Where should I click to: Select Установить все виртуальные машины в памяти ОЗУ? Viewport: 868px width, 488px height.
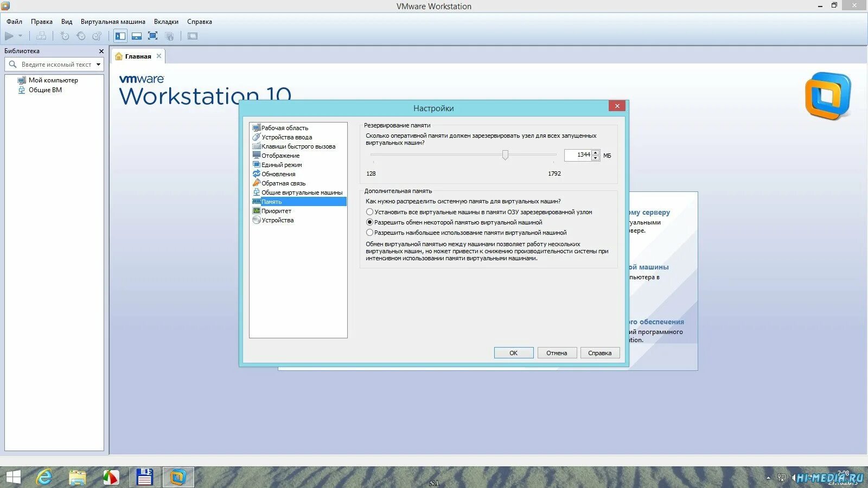(479, 212)
